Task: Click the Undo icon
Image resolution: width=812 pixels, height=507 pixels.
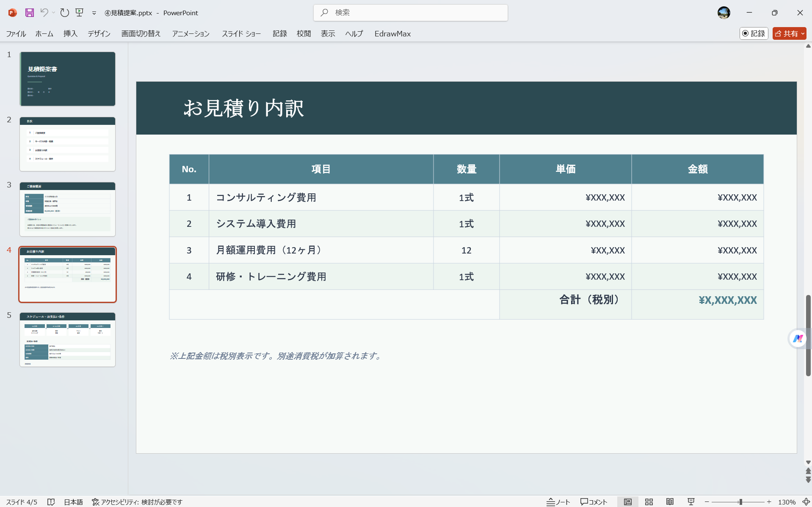Action: tap(44, 13)
